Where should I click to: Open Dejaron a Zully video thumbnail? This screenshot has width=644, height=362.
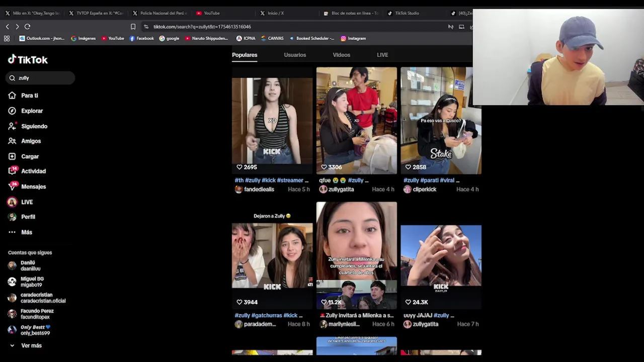pyautogui.click(x=272, y=255)
